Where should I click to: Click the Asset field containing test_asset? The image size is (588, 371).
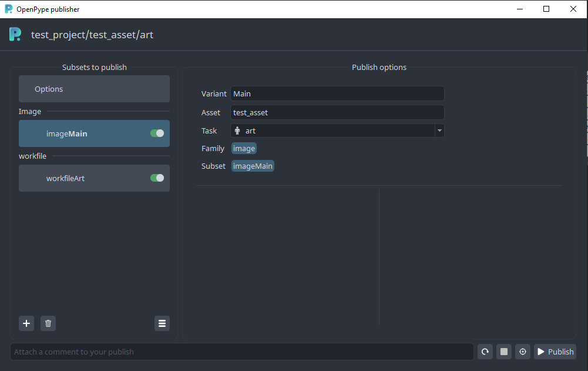click(337, 112)
